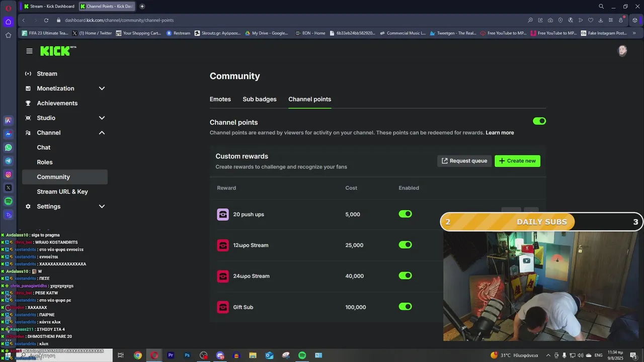Open the profile avatar menu
This screenshot has width=644, height=362.
coord(622,51)
